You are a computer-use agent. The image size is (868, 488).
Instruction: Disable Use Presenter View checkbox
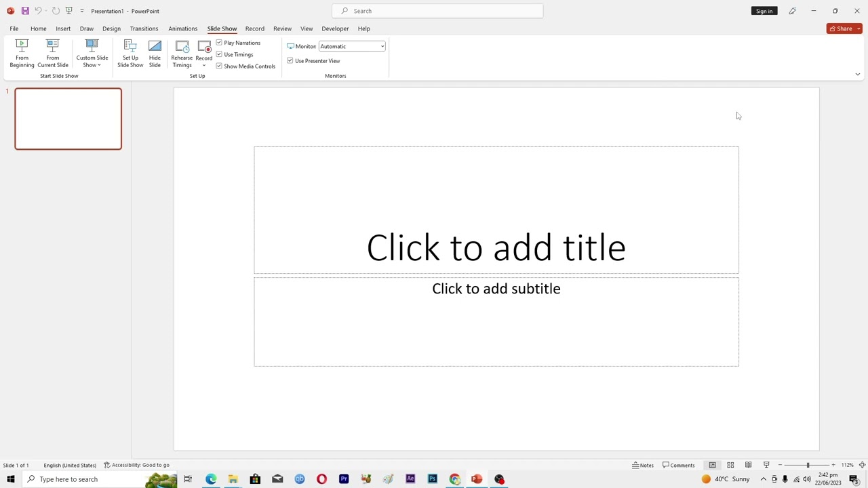tap(290, 60)
